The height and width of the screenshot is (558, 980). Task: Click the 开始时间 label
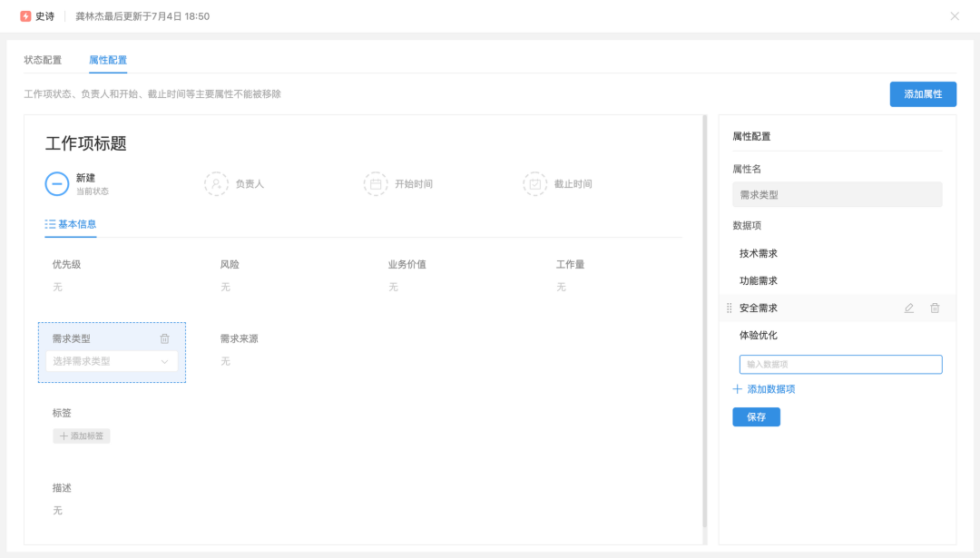(x=414, y=183)
